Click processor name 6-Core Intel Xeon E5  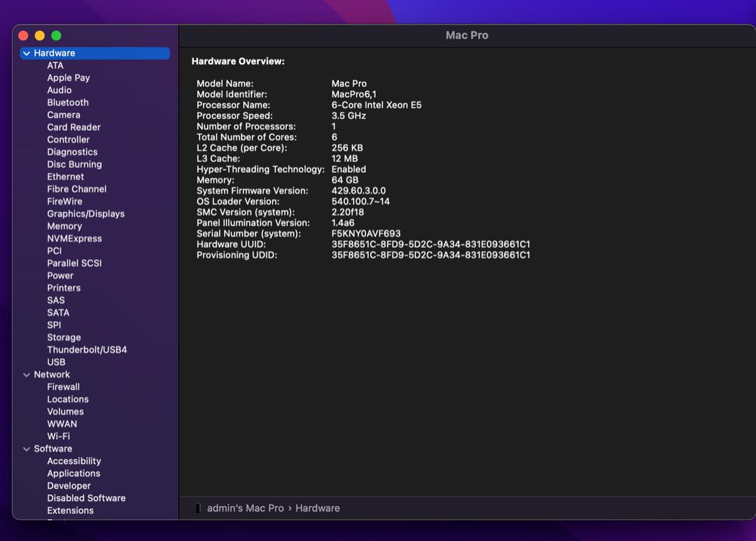(x=377, y=105)
